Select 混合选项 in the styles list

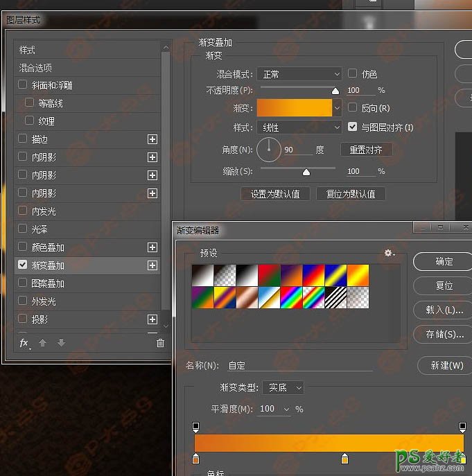(x=35, y=68)
